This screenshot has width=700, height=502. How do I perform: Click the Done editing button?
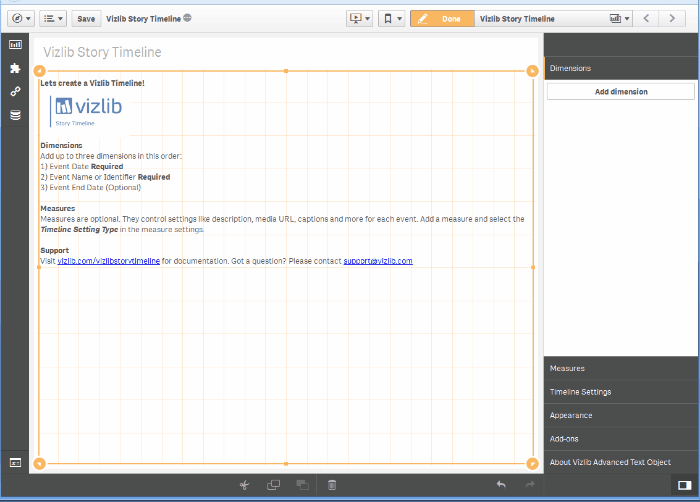(x=442, y=19)
